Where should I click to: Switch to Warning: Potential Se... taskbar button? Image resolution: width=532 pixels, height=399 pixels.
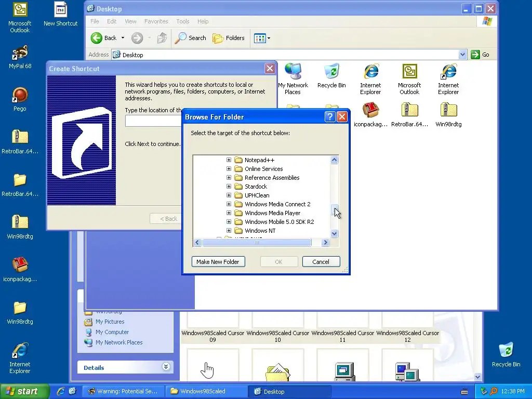(124, 391)
